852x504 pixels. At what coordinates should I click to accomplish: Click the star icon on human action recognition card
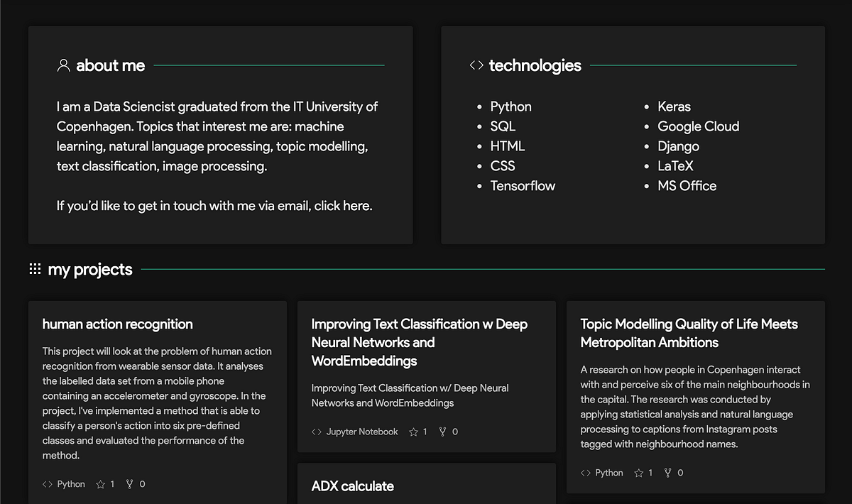pyautogui.click(x=100, y=483)
